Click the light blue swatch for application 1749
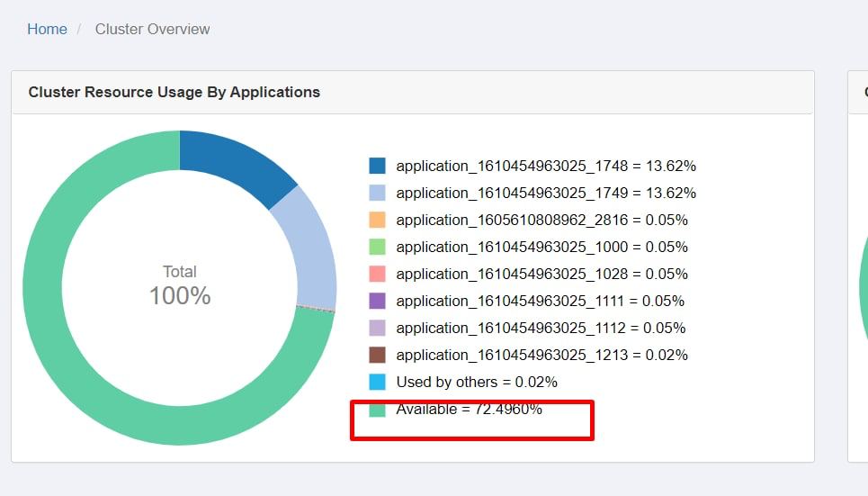The height and width of the screenshot is (496, 868). (378, 193)
